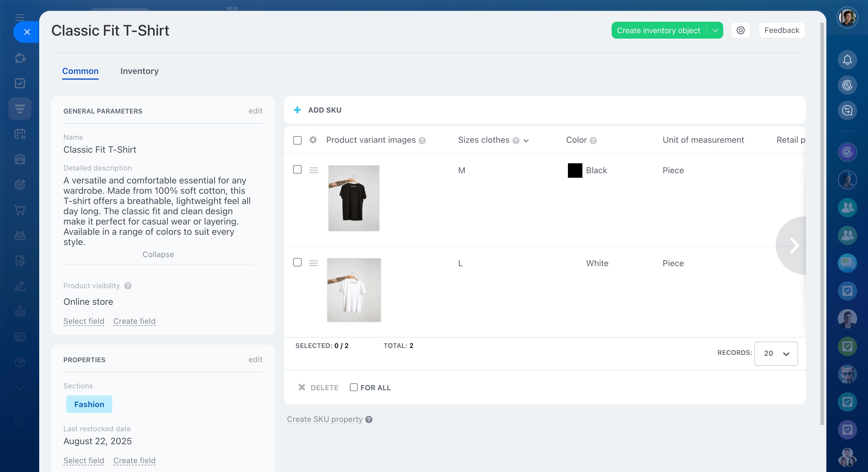Check the Black M SKU row checkbox

(297, 169)
